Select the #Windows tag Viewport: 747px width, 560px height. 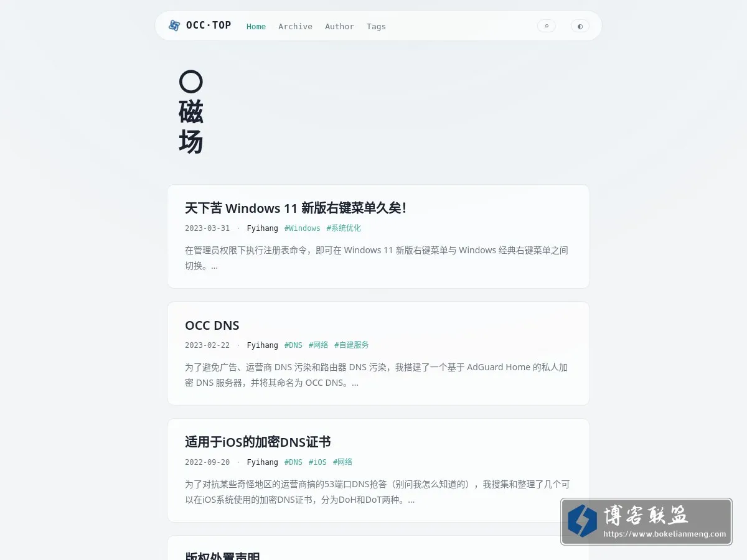[303, 228]
